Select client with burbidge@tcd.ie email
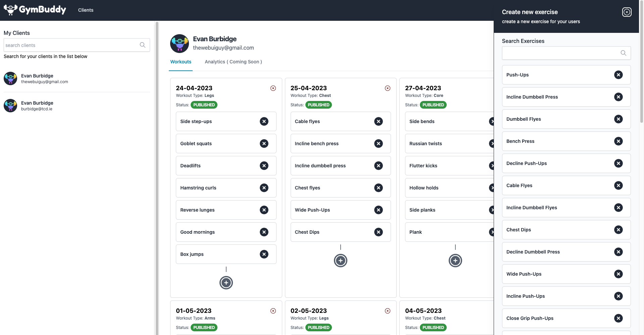Image resolution: width=644 pixels, height=335 pixels. (x=77, y=106)
